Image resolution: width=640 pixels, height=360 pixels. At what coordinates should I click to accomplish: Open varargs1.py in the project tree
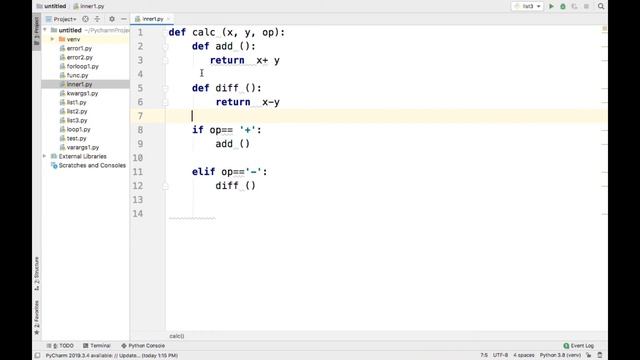[83, 147]
